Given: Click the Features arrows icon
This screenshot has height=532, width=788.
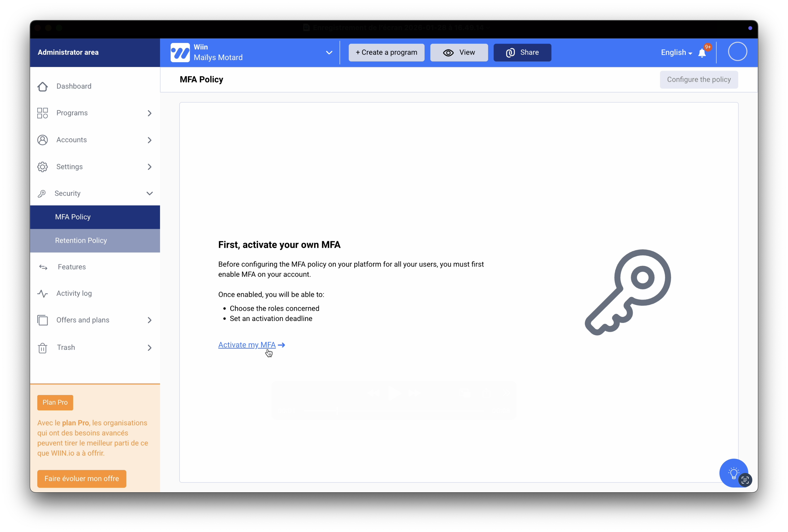Looking at the screenshot, I should click(x=43, y=267).
